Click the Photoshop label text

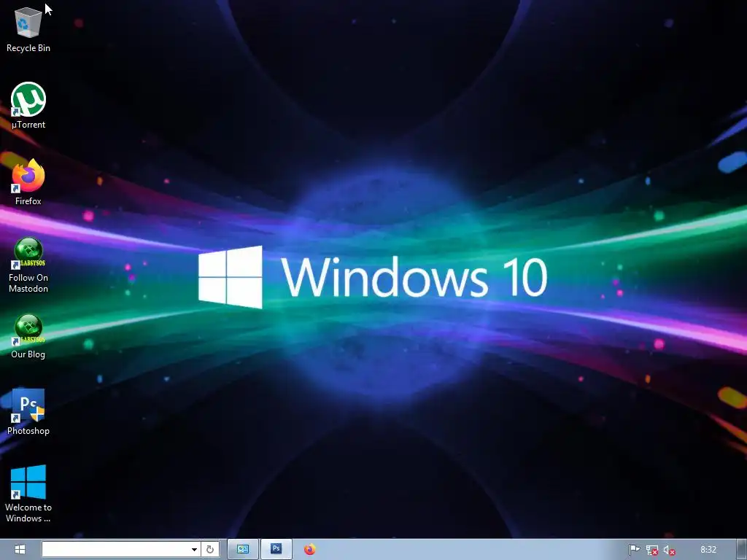point(28,431)
